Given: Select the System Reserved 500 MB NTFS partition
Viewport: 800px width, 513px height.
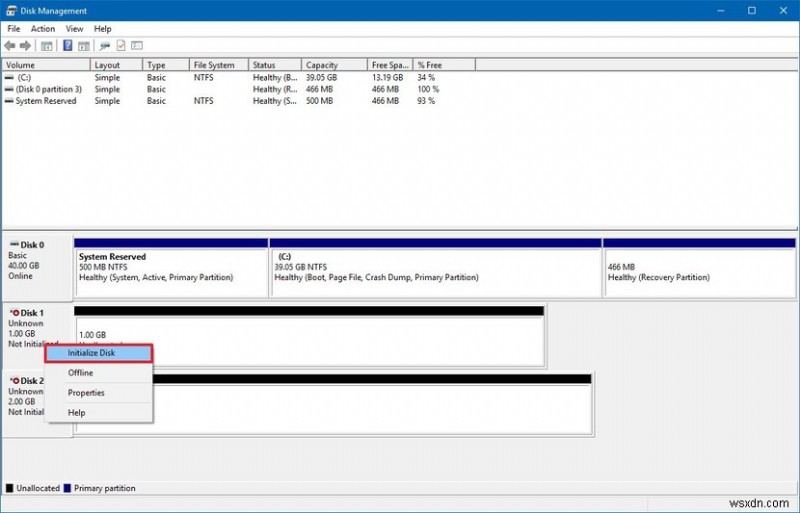Looking at the screenshot, I should click(171, 268).
